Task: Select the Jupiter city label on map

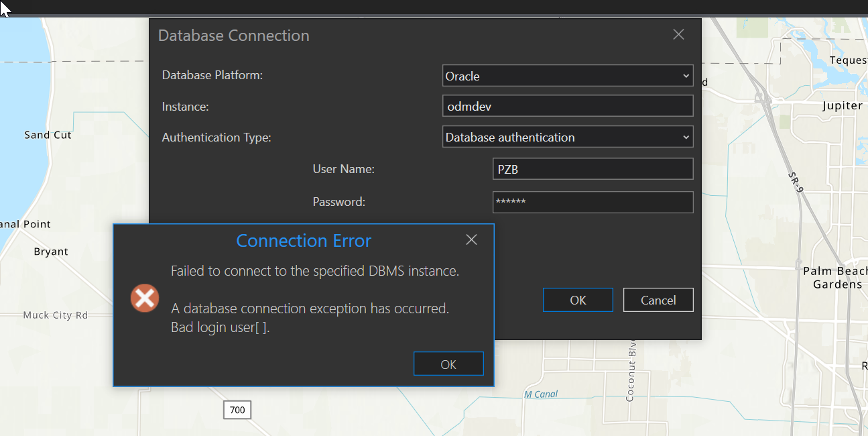Action: click(842, 106)
